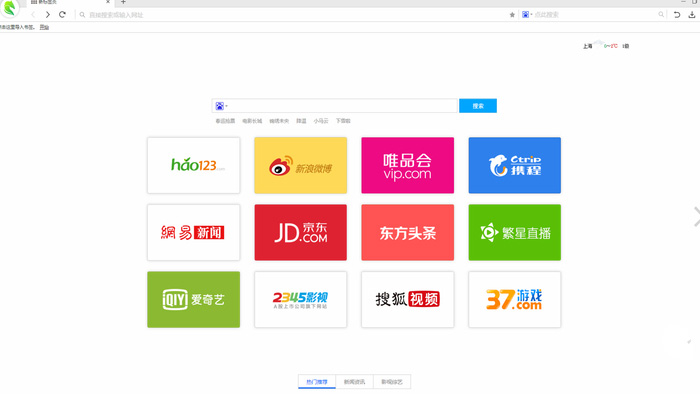This screenshot has height=394, width=700.
Task: Click the next page arrow at right edge
Action: click(696, 217)
